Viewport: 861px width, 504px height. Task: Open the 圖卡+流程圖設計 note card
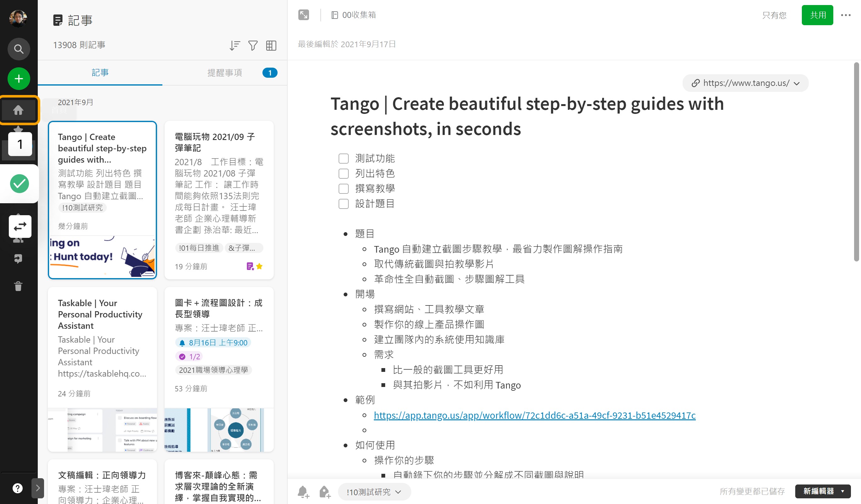(219, 369)
